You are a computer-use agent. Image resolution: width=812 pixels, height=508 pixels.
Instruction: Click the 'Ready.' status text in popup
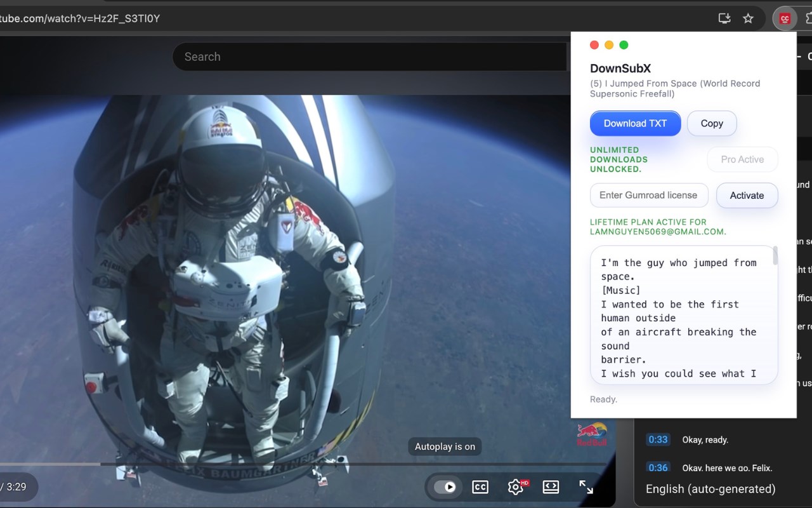(603, 399)
